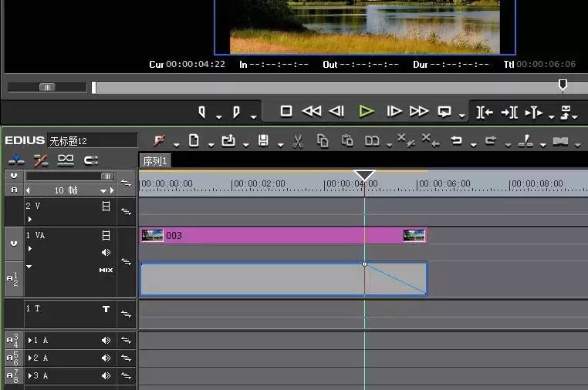Select the 序列1 sequence tab
Viewport: 588px width, 390px height.
(155, 161)
